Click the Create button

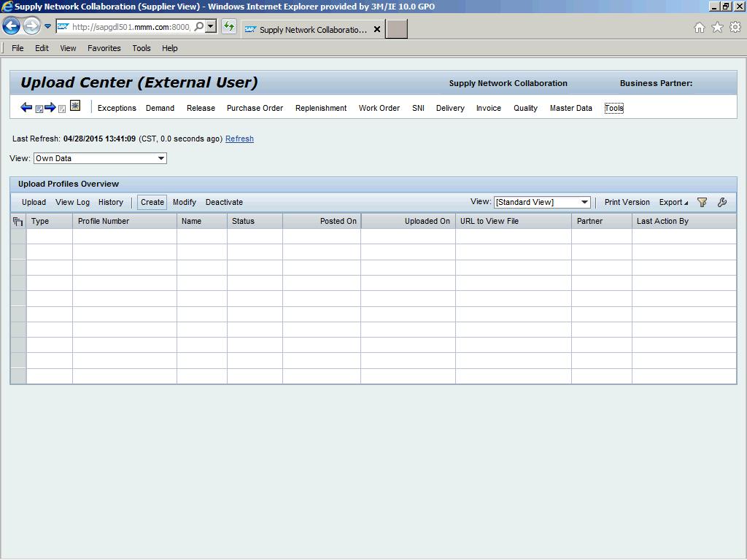coord(152,203)
